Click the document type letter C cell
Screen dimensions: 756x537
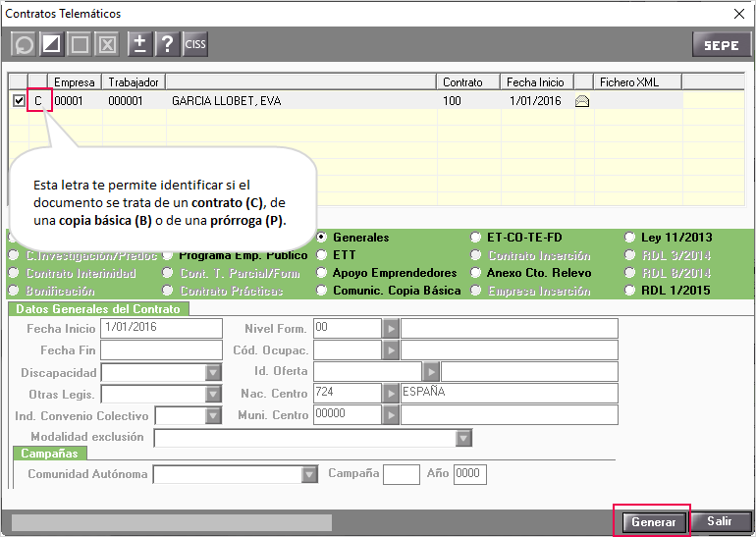click(38, 101)
